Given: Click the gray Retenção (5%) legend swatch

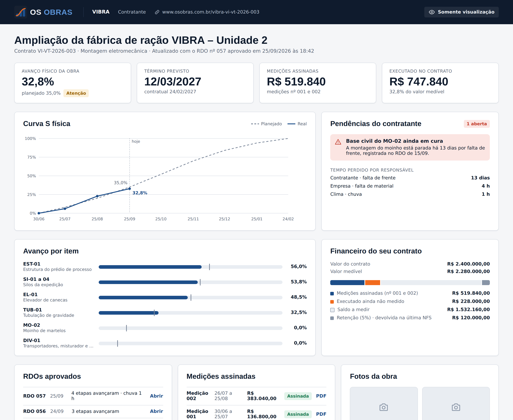Looking at the screenshot, I should [x=332, y=318].
